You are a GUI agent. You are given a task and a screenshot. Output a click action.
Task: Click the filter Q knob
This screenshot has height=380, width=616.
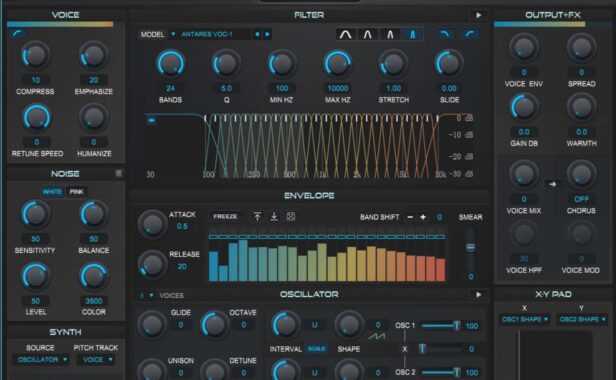pos(226,64)
